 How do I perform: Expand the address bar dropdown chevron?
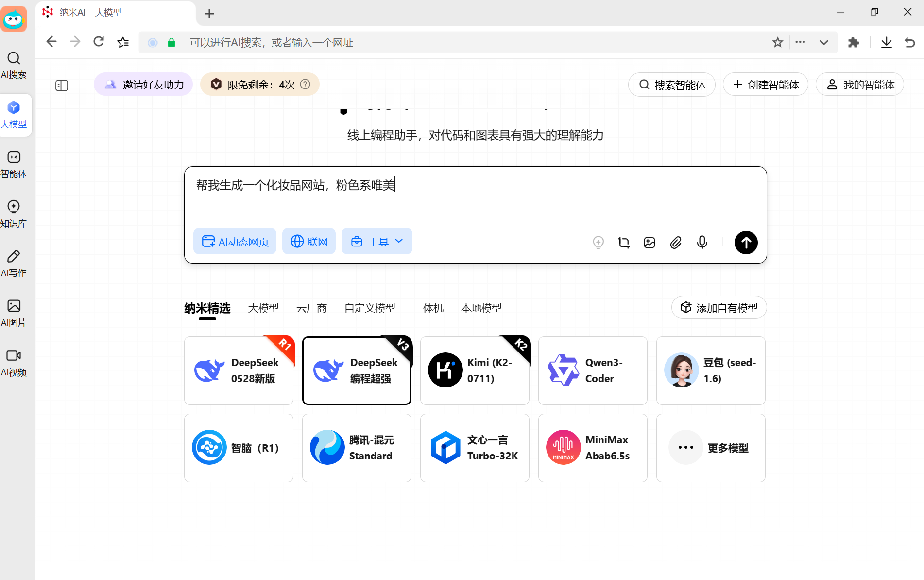pyautogui.click(x=823, y=42)
